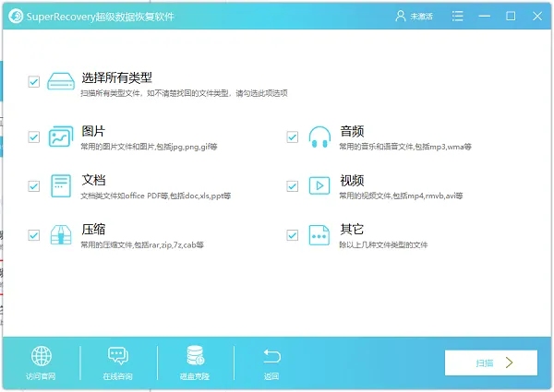Screen dimensions: 554x392
Task: Click the 未激活 account status text
Action: pyautogui.click(x=421, y=17)
